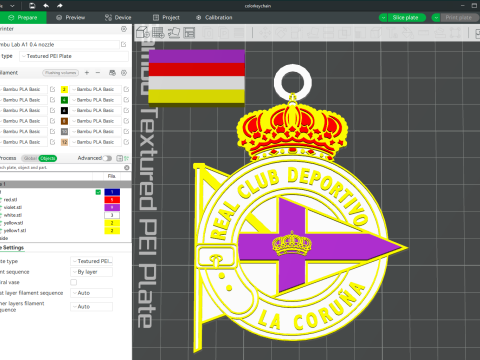Click the compare presets icon beside Advanced
This screenshot has height=360, width=480.
[x=119, y=158]
